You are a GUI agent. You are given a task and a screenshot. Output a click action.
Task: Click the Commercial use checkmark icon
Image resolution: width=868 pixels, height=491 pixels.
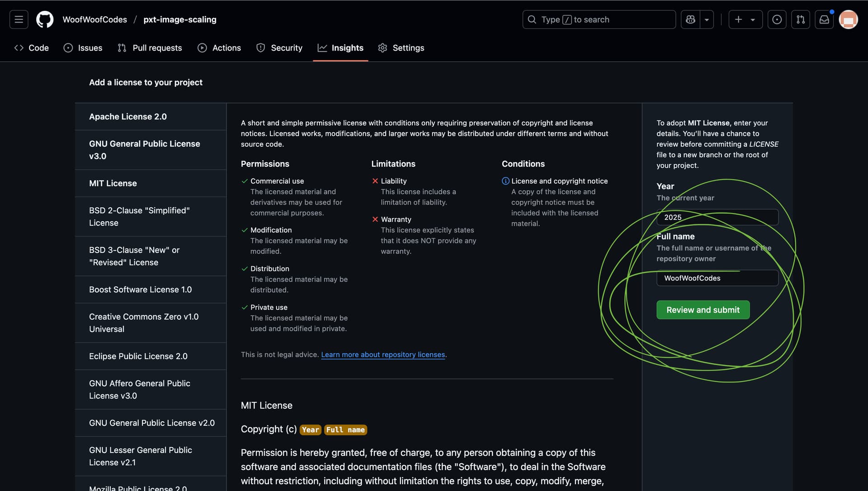point(245,181)
